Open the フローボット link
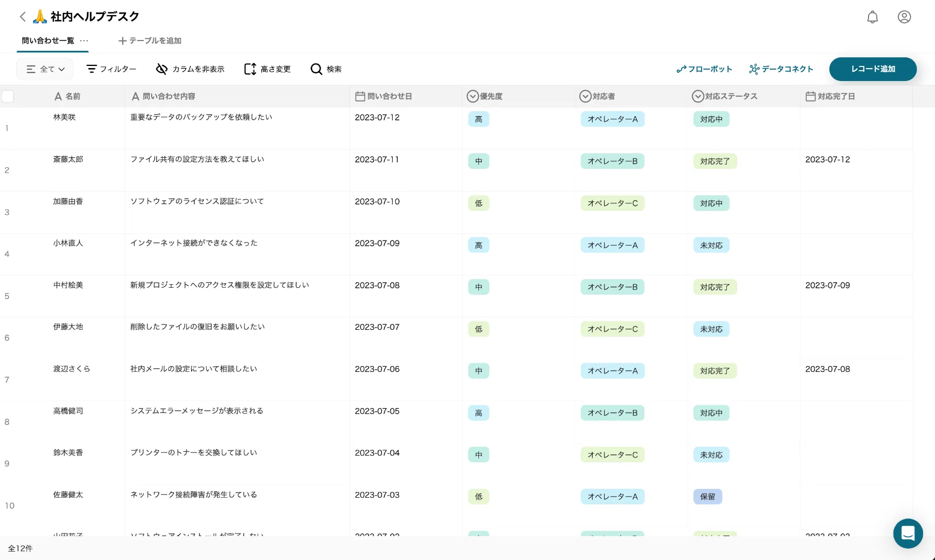This screenshot has height=560, width=935. click(704, 69)
